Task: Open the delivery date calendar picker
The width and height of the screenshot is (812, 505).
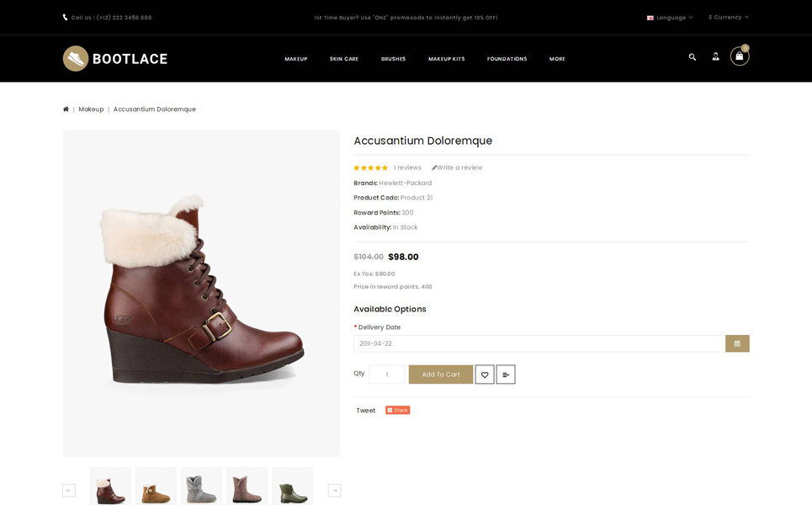Action: click(737, 343)
